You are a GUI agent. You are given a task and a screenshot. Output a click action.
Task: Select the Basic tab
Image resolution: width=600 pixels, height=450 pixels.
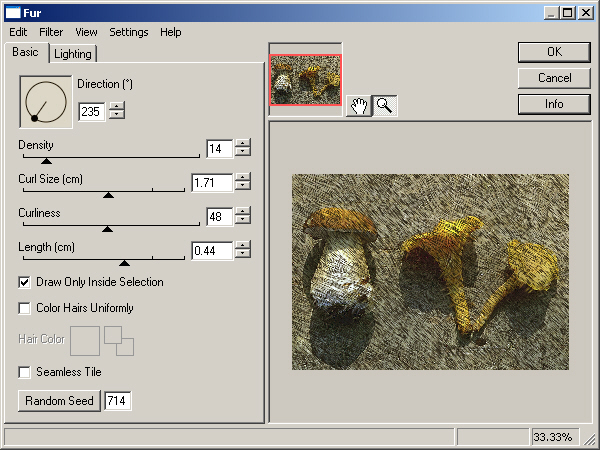(x=25, y=52)
